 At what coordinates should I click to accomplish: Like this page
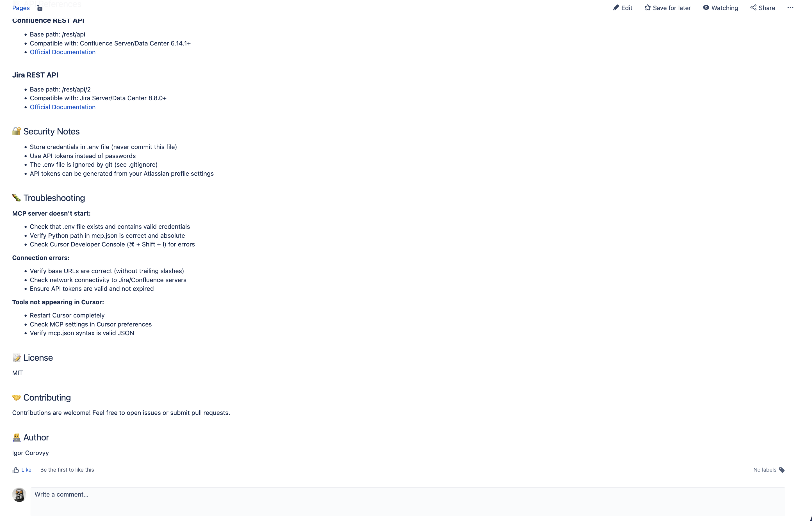point(26,470)
